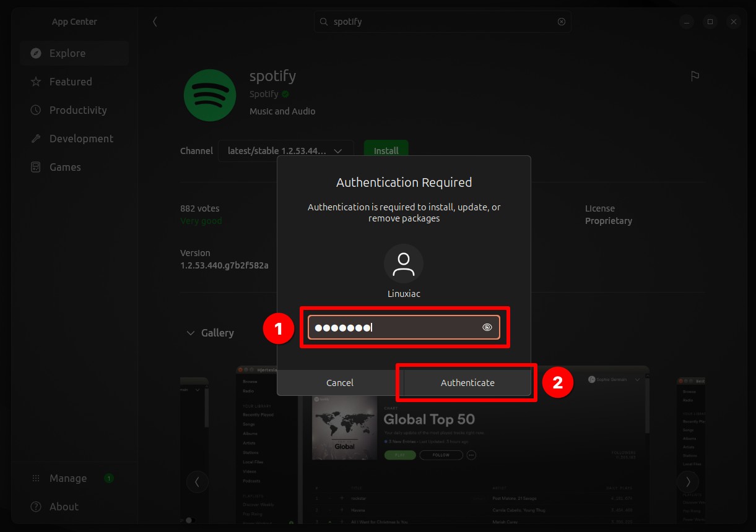Click the Manage updates badge

tap(109, 478)
